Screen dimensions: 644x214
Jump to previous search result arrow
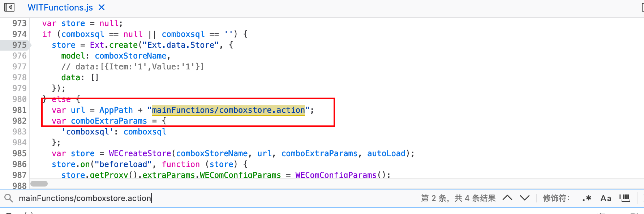[507, 198]
